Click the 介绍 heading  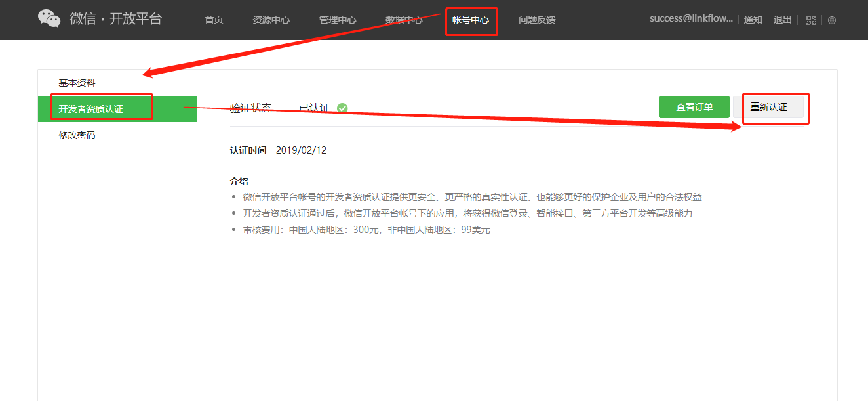pos(239,181)
